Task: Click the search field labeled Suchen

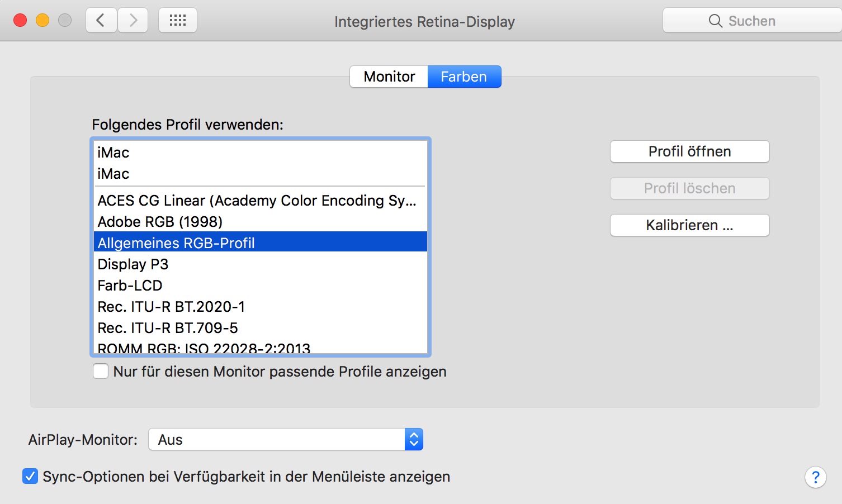Action: 752,21
